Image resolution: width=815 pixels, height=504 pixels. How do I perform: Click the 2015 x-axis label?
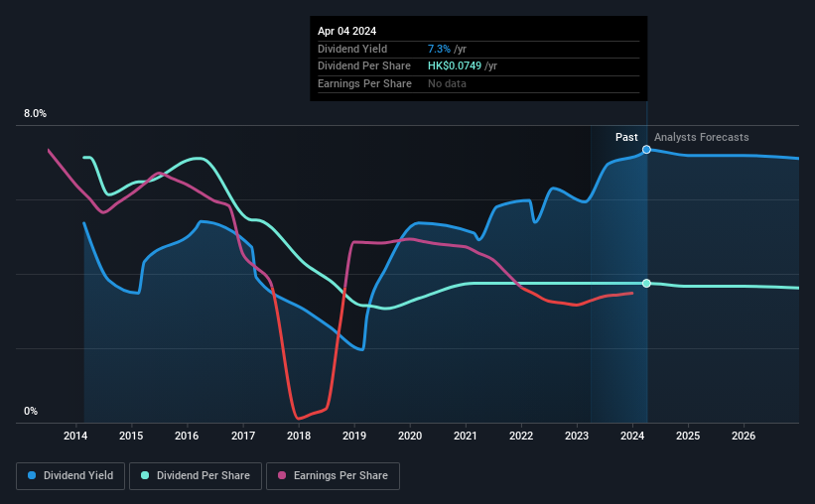(131, 436)
